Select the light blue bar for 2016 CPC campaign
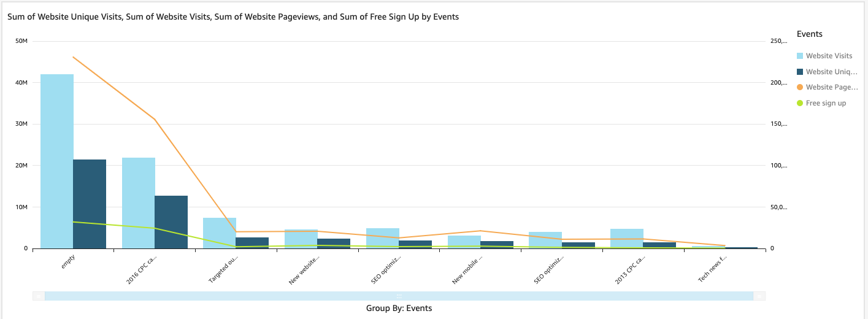Screen dimensions: 868x319 pyautogui.click(x=139, y=203)
